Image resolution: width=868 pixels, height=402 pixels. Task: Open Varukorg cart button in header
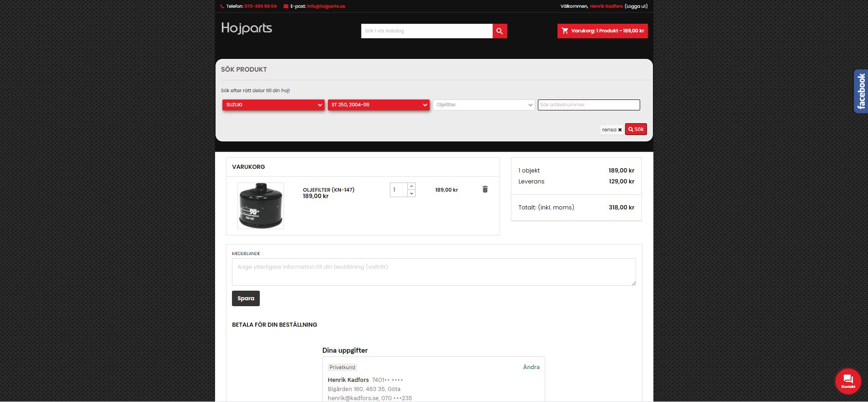tap(603, 31)
